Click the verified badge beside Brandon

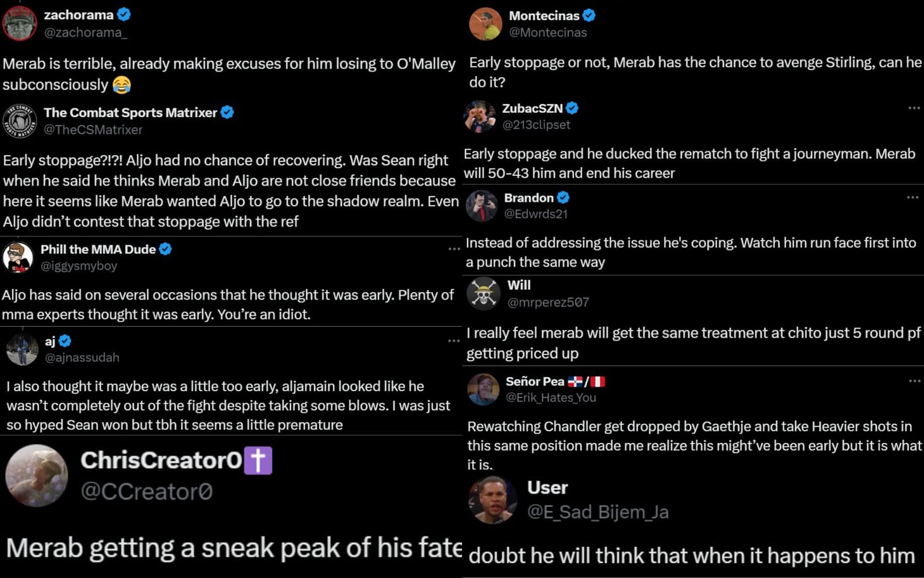tap(563, 198)
